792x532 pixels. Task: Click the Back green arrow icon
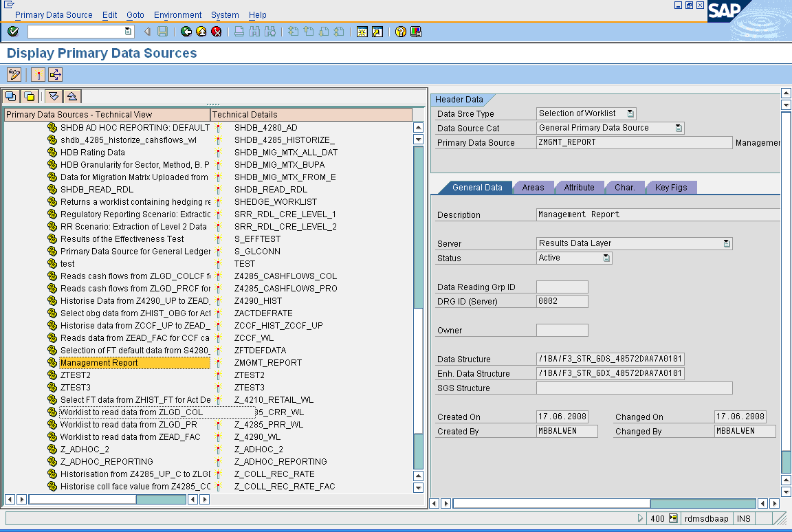click(x=186, y=32)
